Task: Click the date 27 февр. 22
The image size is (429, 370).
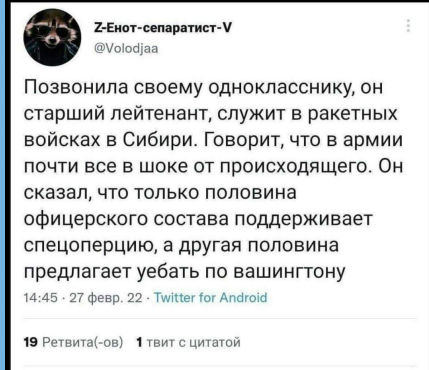Action: 105,298
